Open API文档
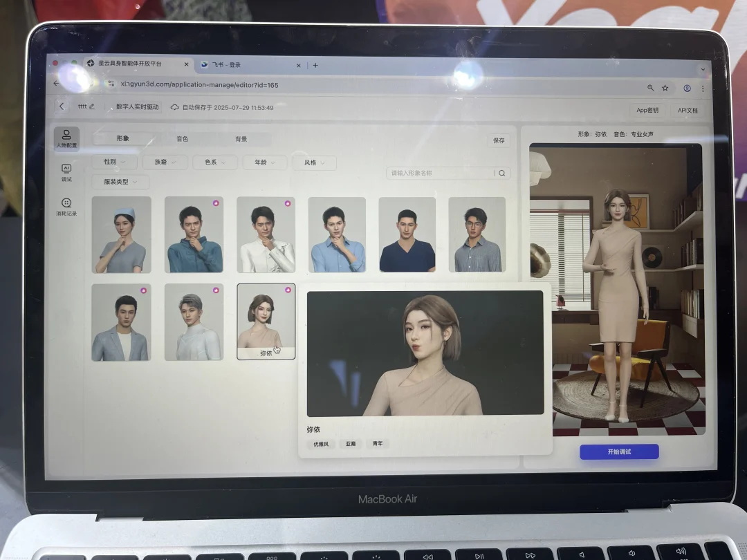 click(x=688, y=111)
